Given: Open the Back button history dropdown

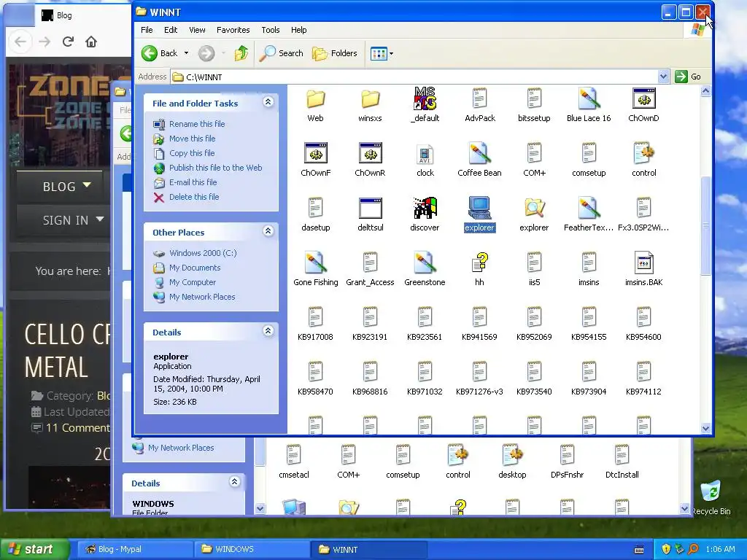Looking at the screenshot, I should coord(186,53).
